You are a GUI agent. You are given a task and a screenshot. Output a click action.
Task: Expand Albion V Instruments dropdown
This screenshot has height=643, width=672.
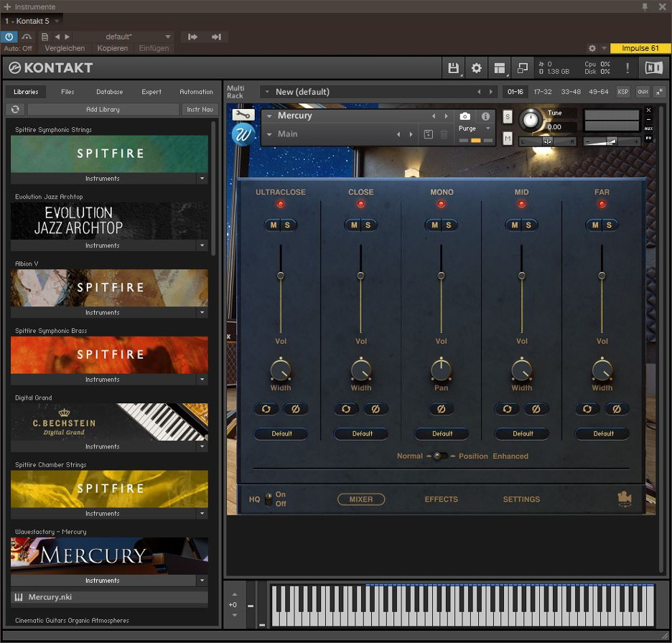pos(202,312)
